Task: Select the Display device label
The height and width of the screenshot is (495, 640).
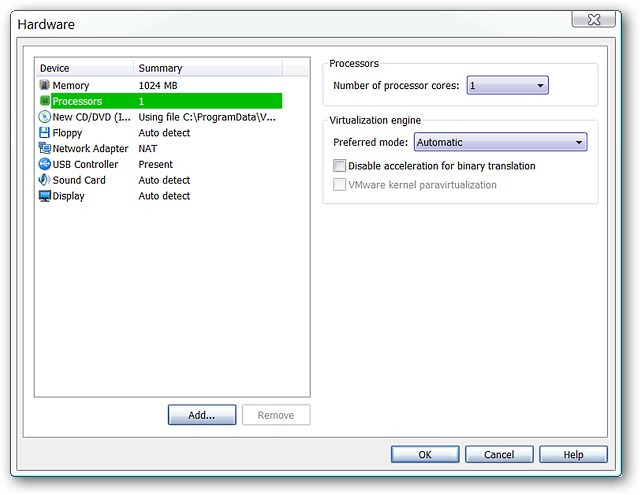Action: coord(69,196)
